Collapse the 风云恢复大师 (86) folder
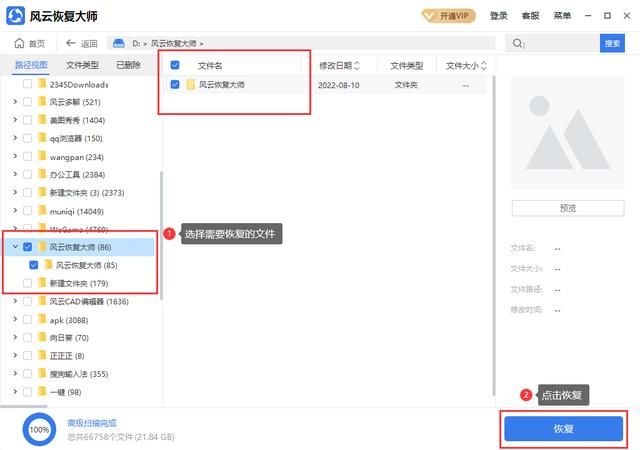640x450 pixels. [15, 247]
